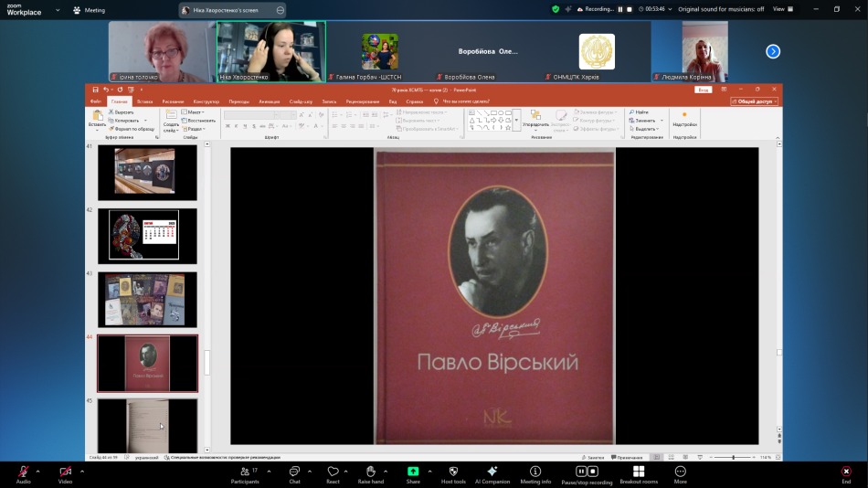868x488 pixels.
Task: Click the Raise hand icon
Action: pos(371,472)
